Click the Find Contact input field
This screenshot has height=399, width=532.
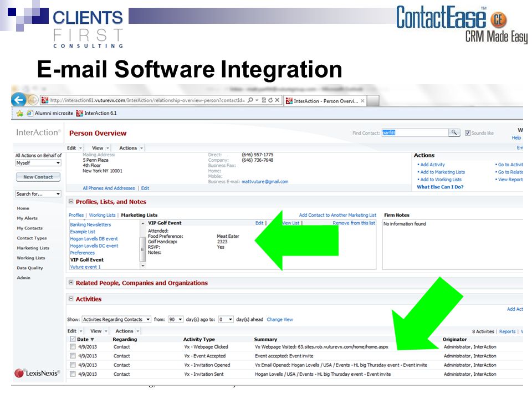point(415,132)
